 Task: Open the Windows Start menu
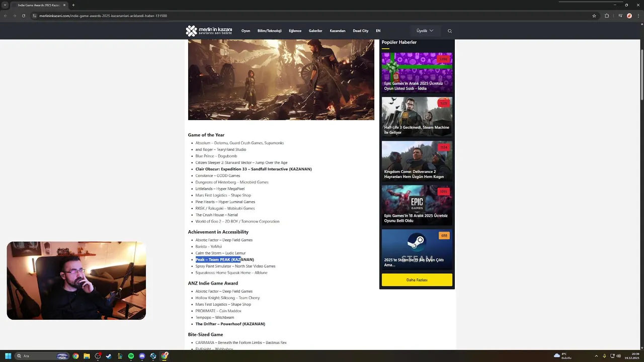pyautogui.click(x=8, y=356)
